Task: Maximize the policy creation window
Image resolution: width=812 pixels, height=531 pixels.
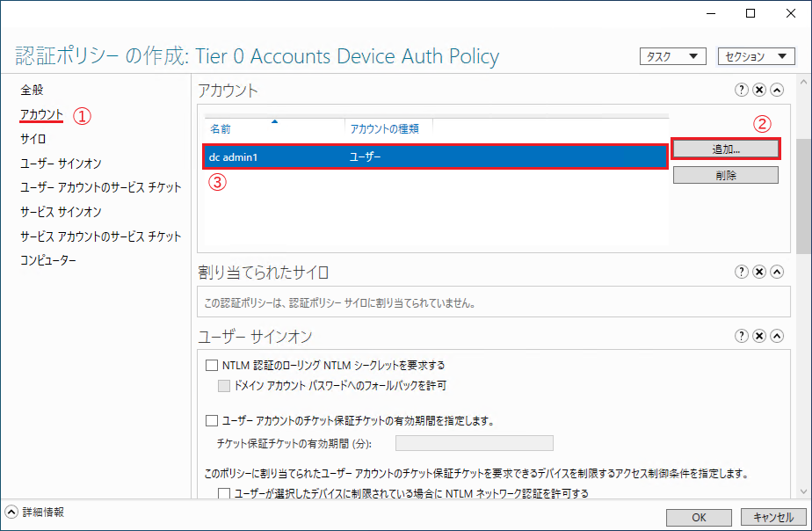Action: pos(750,13)
